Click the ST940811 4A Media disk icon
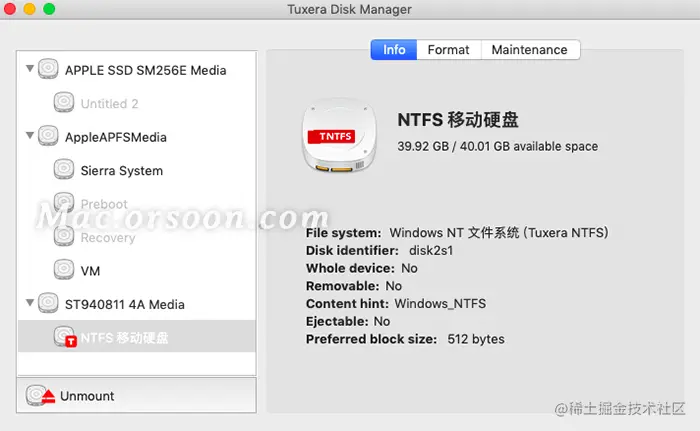 point(48,303)
